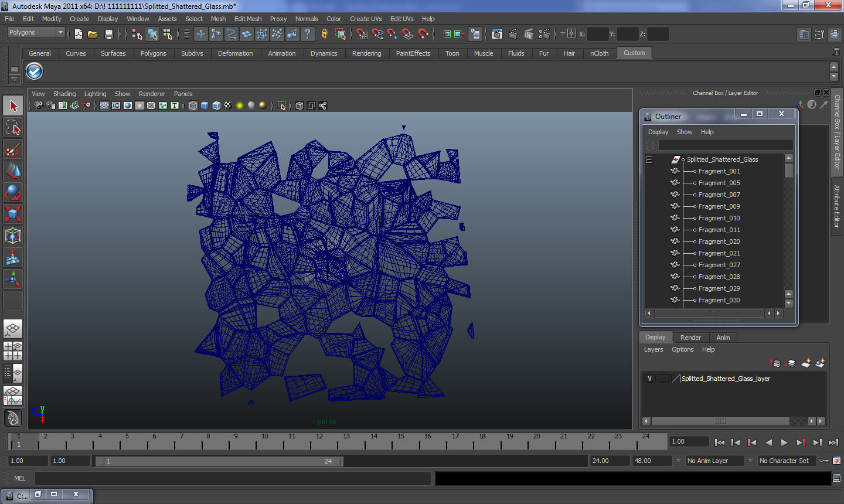844x504 pixels.
Task: Activate the Rotate tool sphere icon
Action: point(13,192)
